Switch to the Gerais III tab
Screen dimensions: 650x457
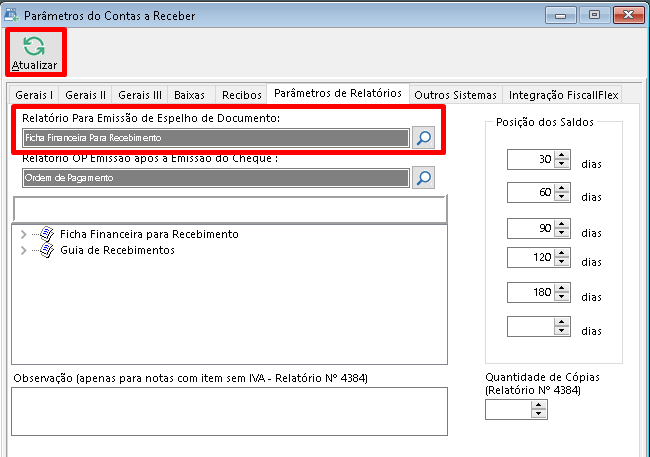140,95
